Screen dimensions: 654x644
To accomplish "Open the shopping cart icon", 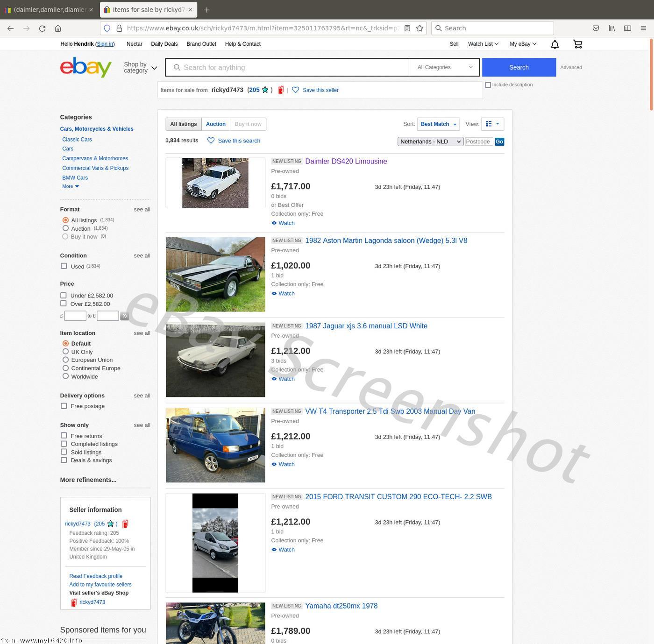I will (577, 44).
